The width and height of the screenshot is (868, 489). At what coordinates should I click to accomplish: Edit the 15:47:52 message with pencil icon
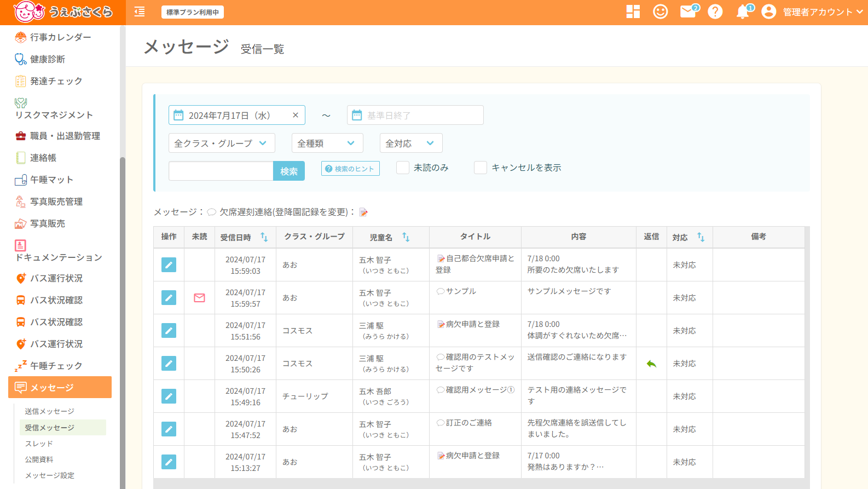pos(169,429)
